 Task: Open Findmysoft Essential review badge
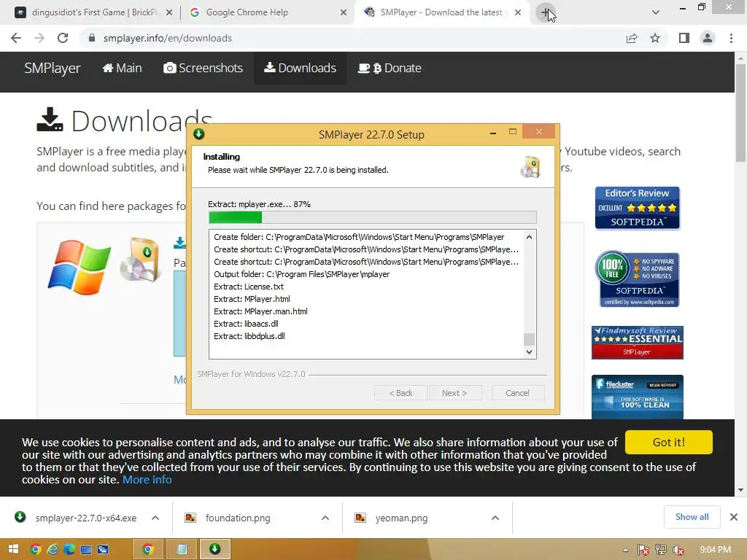(x=638, y=343)
